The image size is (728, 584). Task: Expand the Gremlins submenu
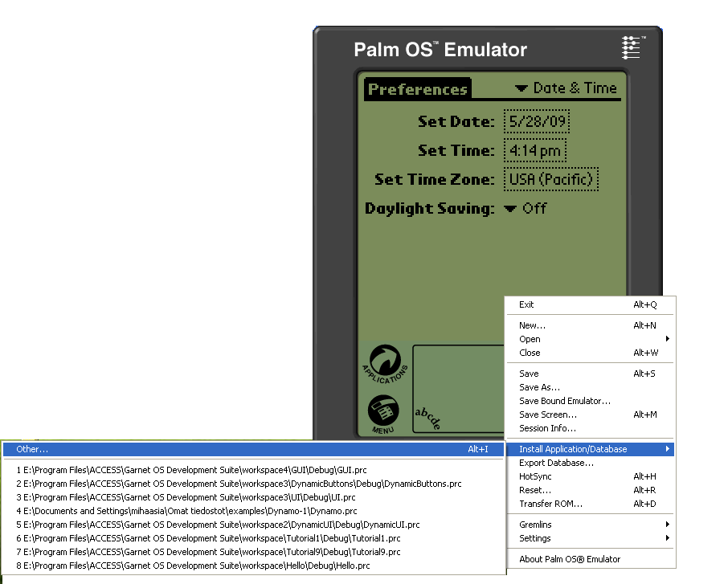pyautogui.click(x=590, y=525)
